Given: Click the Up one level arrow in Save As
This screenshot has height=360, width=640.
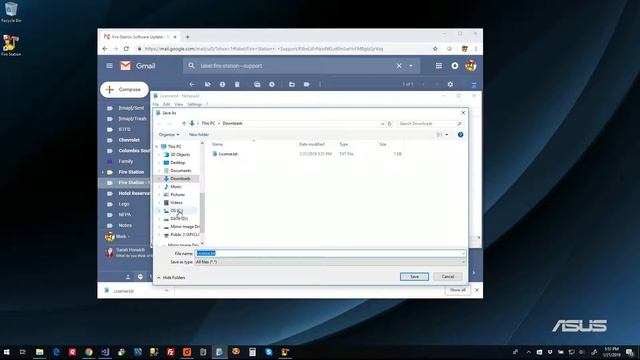Looking at the screenshot, I should (184, 123).
